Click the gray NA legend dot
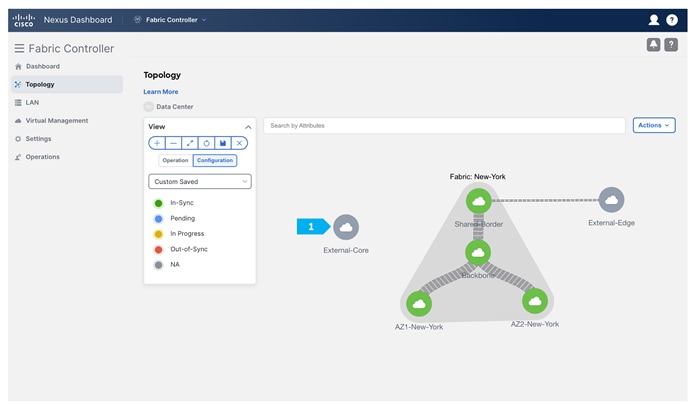The height and width of the screenshot is (408, 696). (158, 265)
